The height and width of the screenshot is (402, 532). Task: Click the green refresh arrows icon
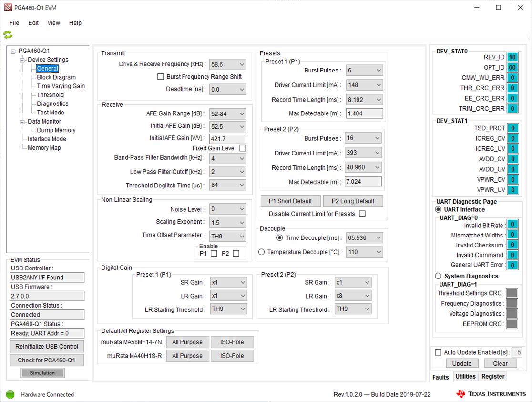8,35
